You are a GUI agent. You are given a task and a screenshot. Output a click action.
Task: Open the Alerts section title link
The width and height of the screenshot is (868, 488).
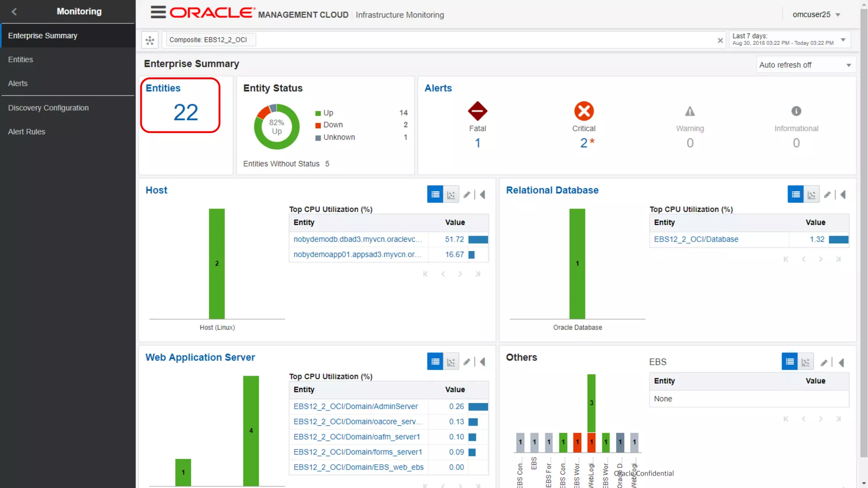438,88
